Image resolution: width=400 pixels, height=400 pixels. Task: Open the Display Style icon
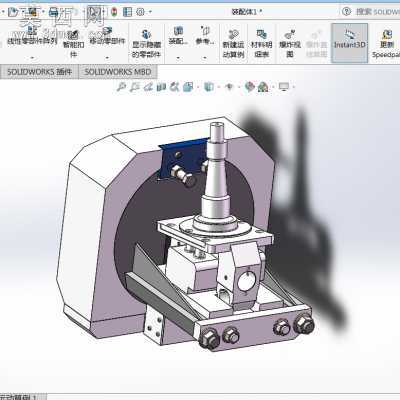point(209,87)
